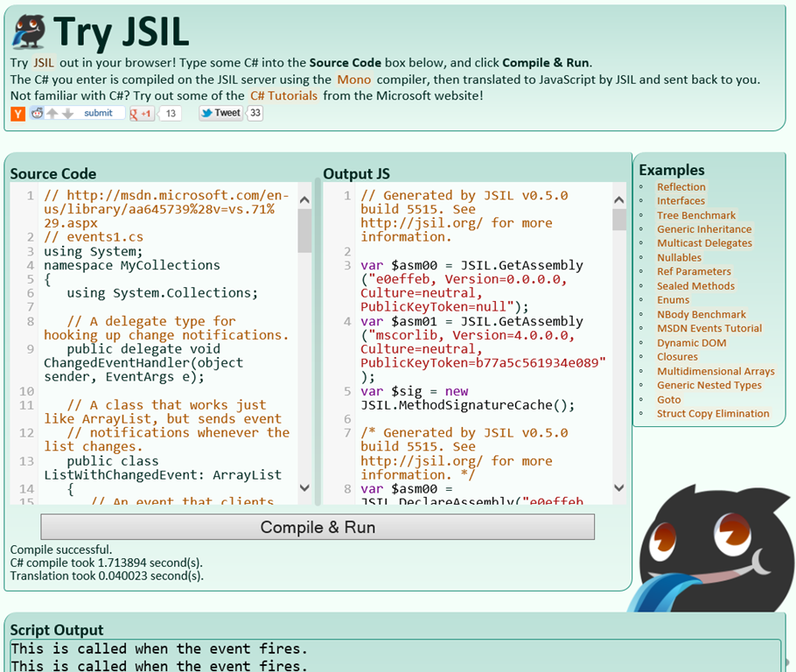Load the Multicast Delegates example
The height and width of the screenshot is (672, 796).
705,242
